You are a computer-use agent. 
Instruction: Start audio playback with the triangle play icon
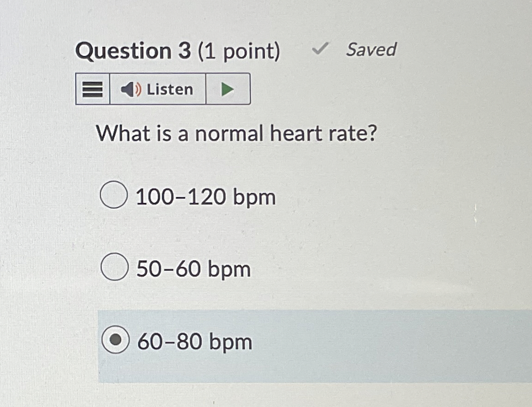(x=227, y=89)
